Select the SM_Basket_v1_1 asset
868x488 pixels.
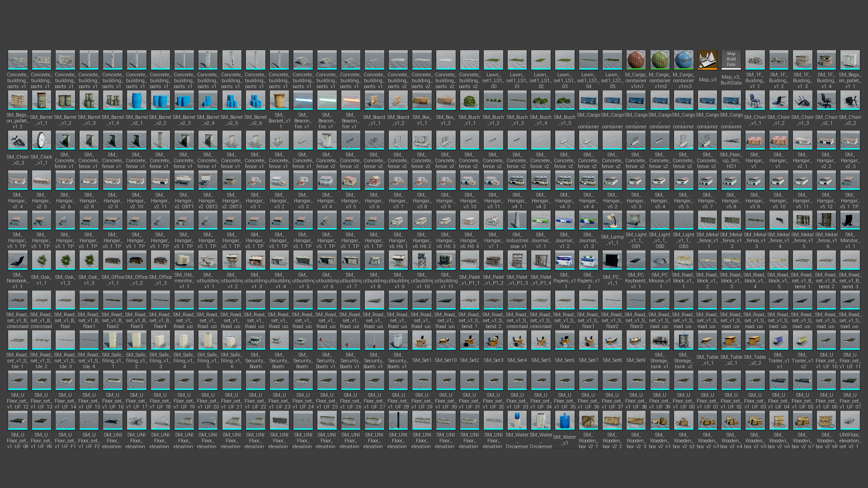tap(279, 100)
